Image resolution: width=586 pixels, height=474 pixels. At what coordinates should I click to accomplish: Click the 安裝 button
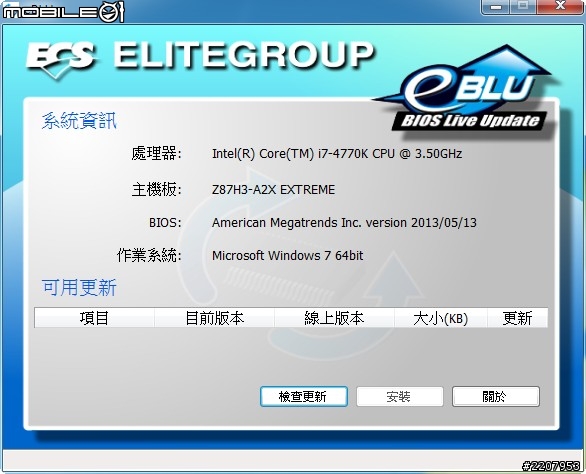tap(400, 396)
